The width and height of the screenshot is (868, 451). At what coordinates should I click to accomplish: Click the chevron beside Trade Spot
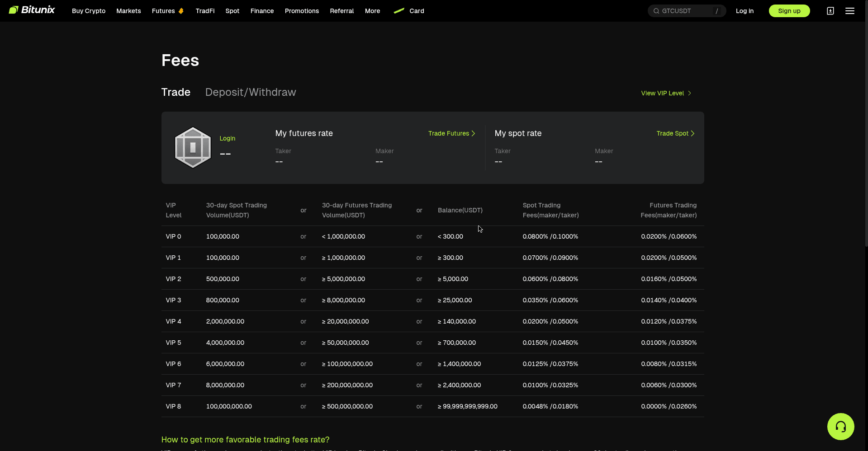[693, 133]
